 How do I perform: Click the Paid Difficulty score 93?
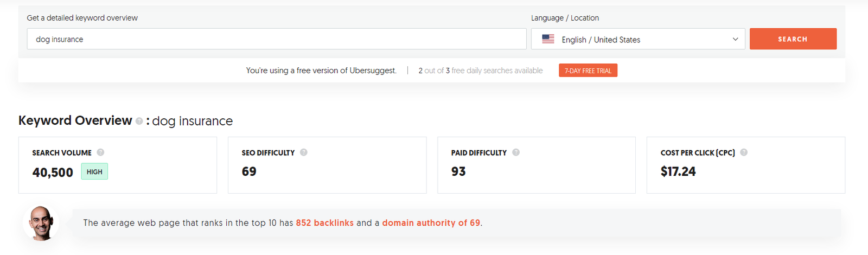pos(458,171)
